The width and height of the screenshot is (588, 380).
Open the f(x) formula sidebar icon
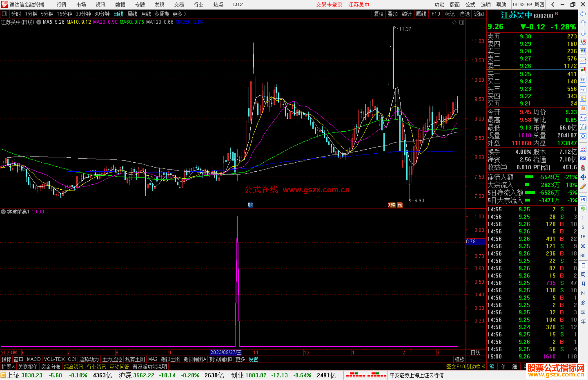pos(583,127)
